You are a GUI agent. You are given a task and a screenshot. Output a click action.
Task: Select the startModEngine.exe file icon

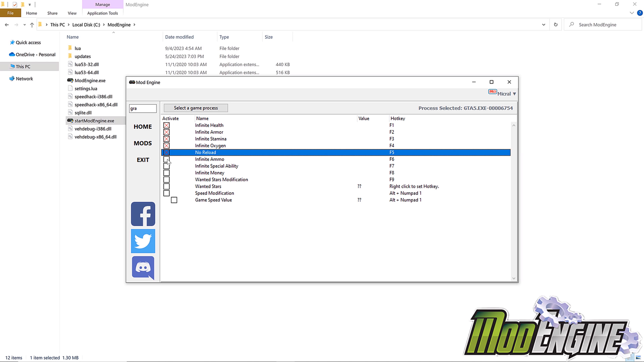[x=70, y=121]
